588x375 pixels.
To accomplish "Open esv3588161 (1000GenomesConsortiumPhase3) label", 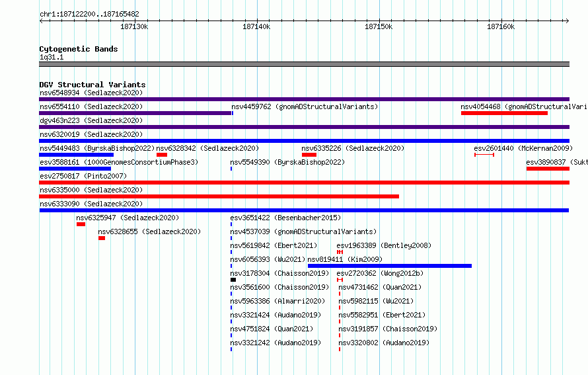I will (x=119, y=162).
